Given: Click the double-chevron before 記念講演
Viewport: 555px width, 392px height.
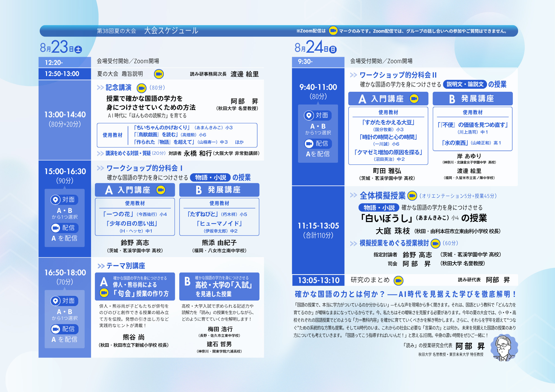Looking at the screenshot, I should (100, 88).
